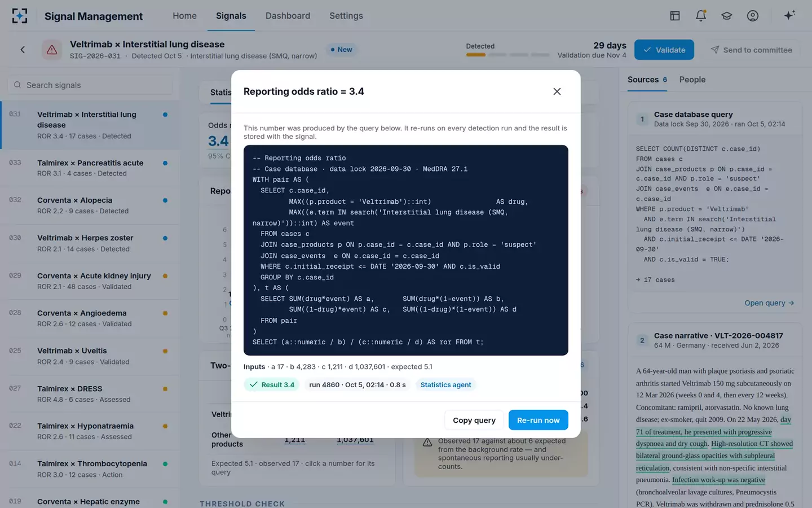Close the Reporting odds ratio dialog
This screenshot has height=508, width=812.
[557, 91]
